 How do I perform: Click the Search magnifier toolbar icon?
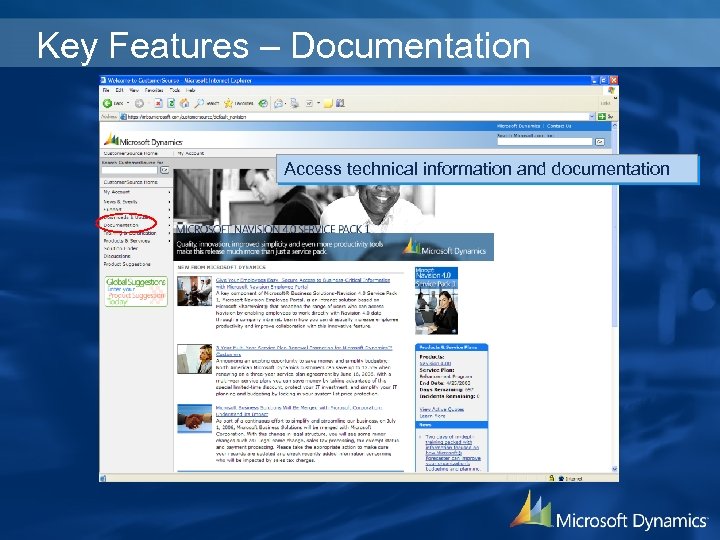[199, 104]
